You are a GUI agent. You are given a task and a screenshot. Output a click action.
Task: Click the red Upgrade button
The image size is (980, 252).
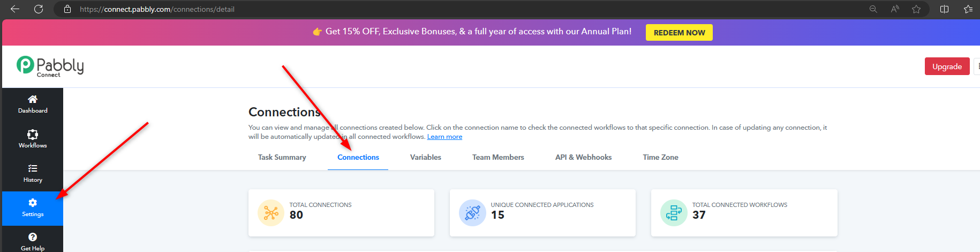pos(947,66)
